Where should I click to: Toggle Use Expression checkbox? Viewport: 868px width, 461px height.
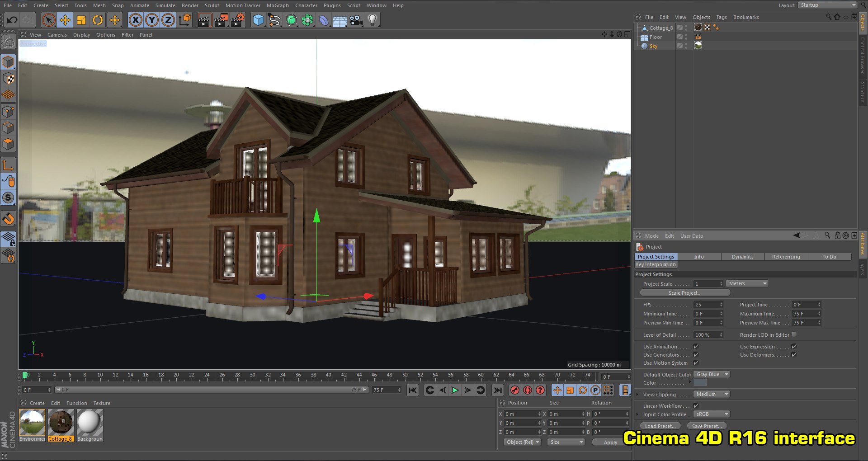[x=794, y=346]
